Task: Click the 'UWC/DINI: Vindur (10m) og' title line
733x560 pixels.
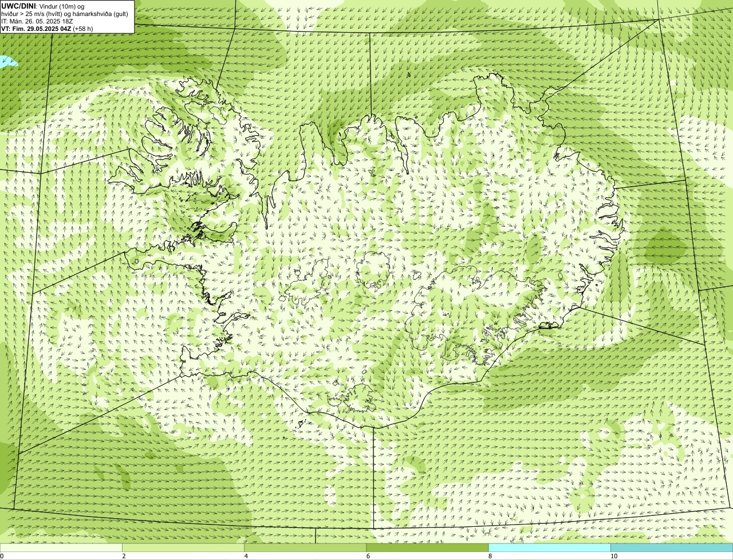Action: coord(43,6)
